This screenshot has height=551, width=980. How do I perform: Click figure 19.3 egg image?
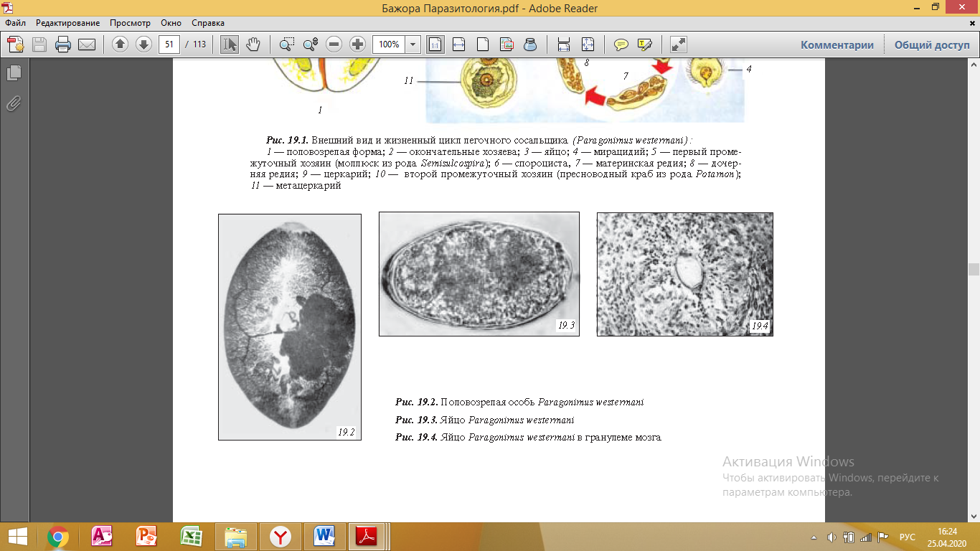pos(479,273)
